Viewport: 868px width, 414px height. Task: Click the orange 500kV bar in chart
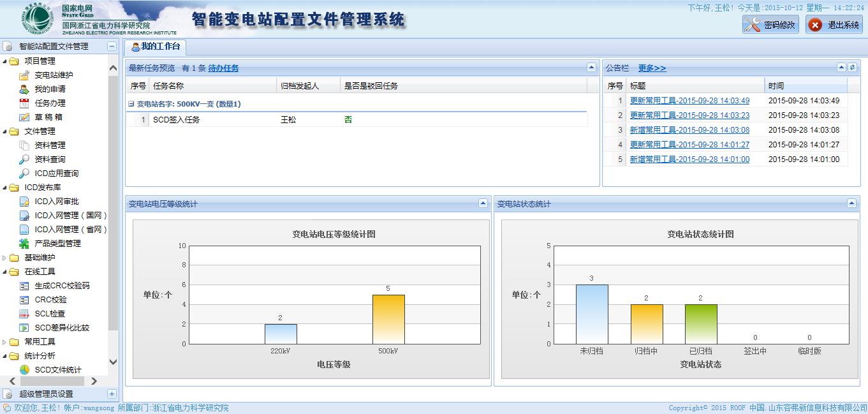(x=388, y=319)
